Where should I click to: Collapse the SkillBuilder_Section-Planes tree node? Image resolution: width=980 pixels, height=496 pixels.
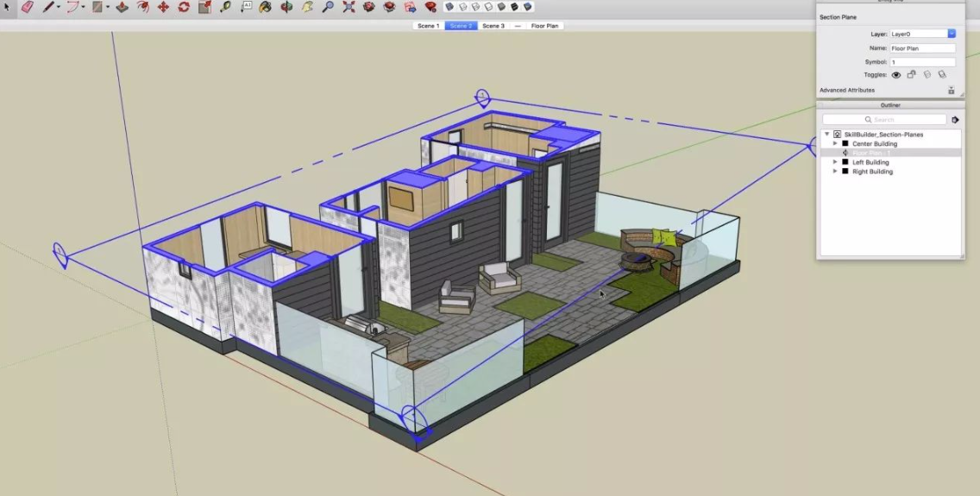click(x=826, y=135)
